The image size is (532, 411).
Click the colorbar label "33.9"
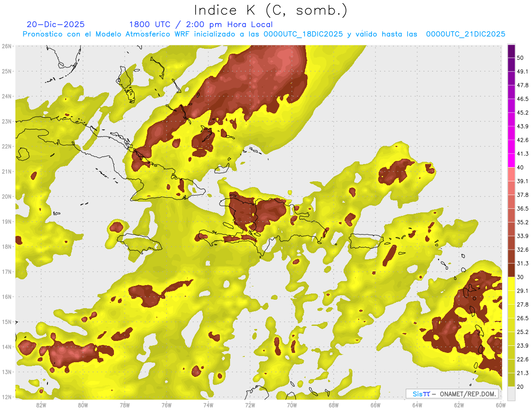523,236
